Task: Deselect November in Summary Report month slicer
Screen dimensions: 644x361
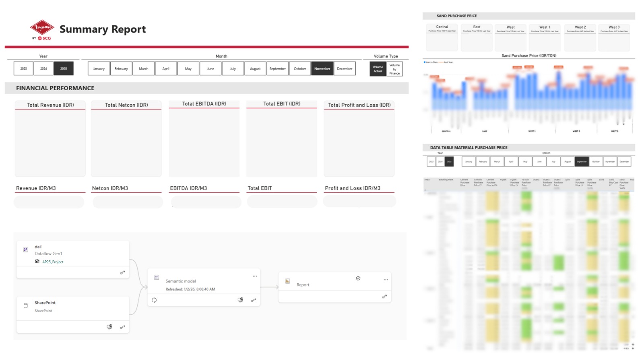Action: (x=322, y=68)
